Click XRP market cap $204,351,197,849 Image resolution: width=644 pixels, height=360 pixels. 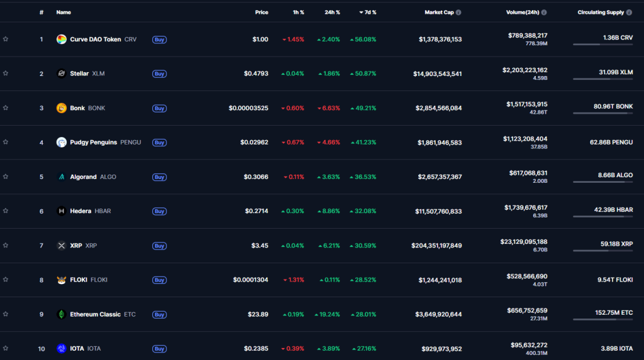tap(436, 246)
